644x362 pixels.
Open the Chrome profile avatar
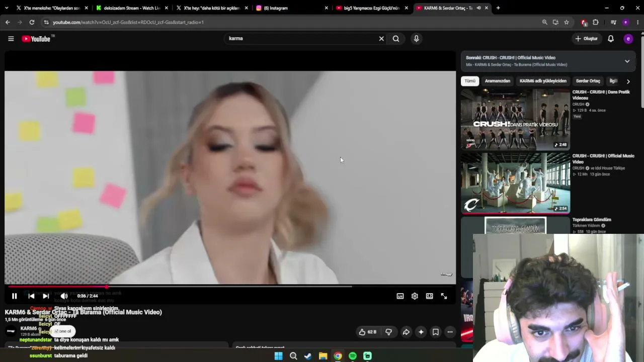[x=625, y=22]
